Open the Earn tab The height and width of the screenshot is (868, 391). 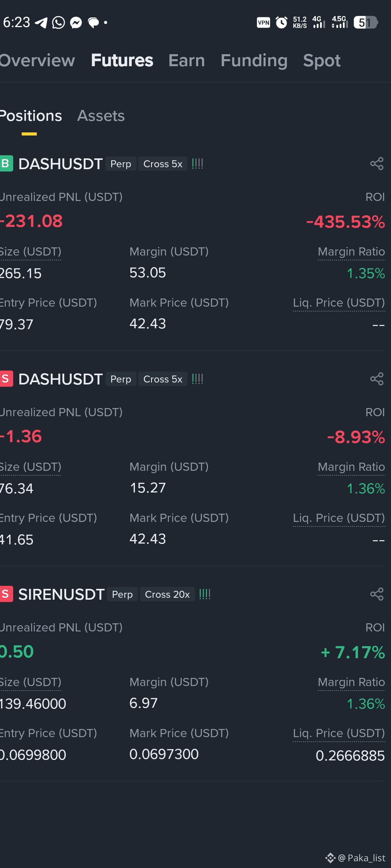(186, 60)
